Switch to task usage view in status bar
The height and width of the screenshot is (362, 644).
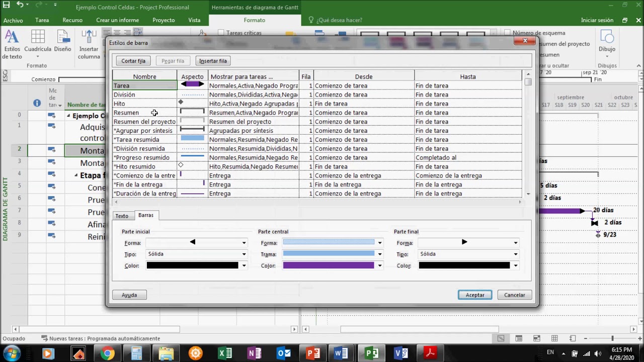pos(519,338)
